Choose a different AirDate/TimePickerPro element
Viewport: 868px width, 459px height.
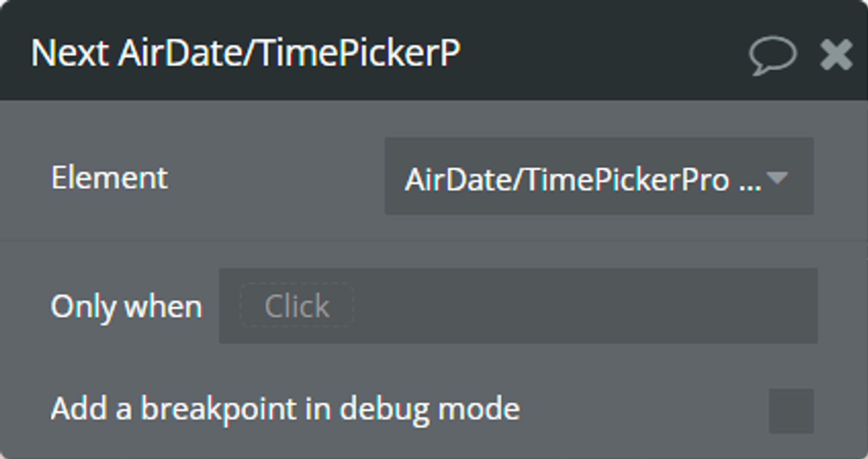[599, 176]
